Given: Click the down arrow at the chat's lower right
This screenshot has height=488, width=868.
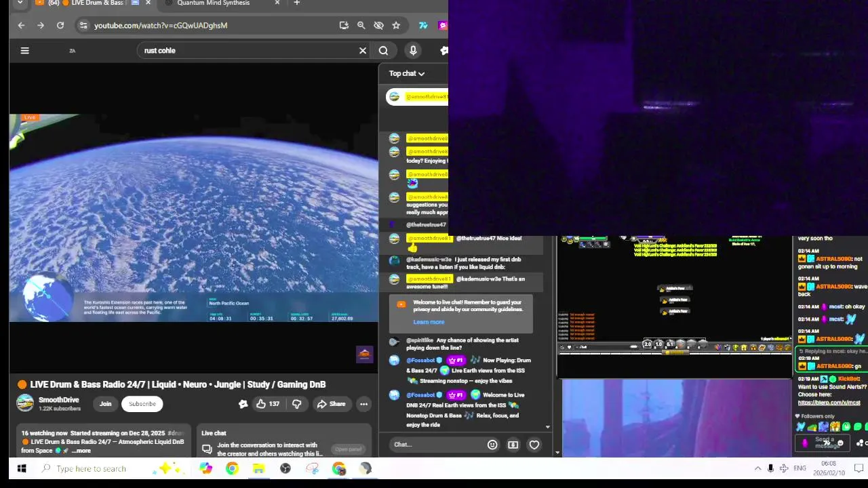Looking at the screenshot, I should [x=547, y=427].
